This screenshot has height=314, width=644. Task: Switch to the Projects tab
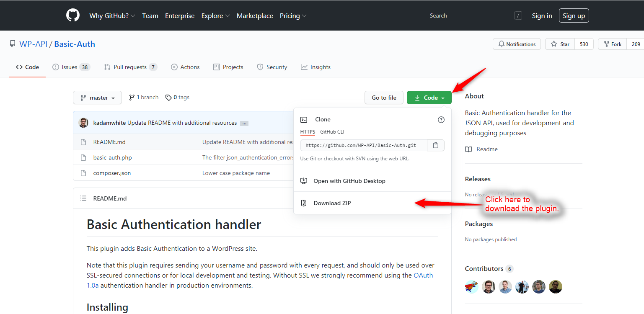coord(228,67)
